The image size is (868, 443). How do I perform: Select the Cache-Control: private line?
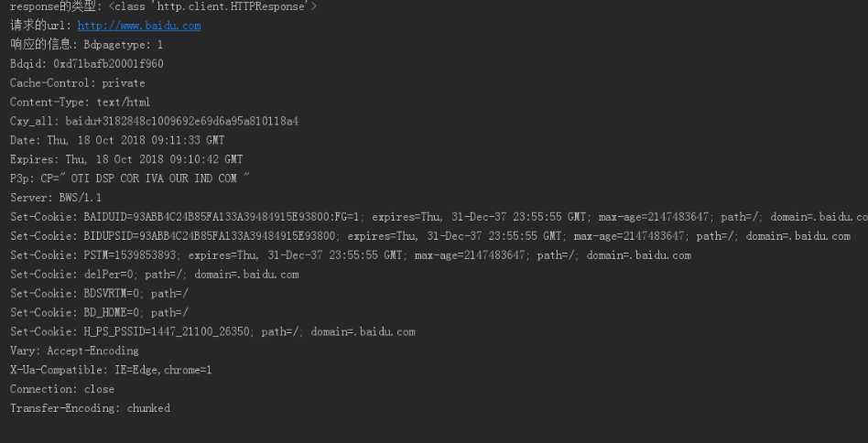[78, 83]
